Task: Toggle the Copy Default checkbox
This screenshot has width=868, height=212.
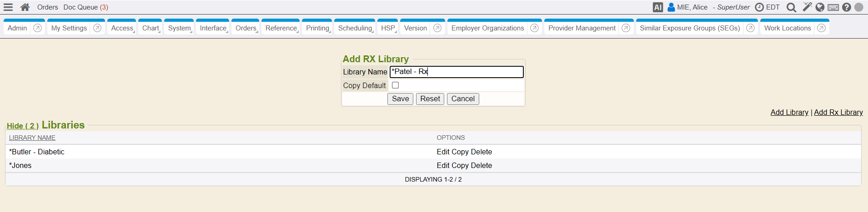Action: click(395, 85)
